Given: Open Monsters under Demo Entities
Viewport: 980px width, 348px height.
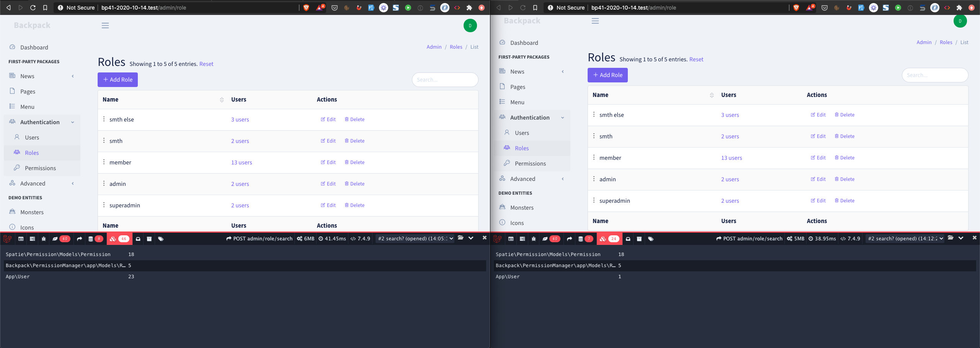Looking at the screenshot, I should click(x=32, y=212).
